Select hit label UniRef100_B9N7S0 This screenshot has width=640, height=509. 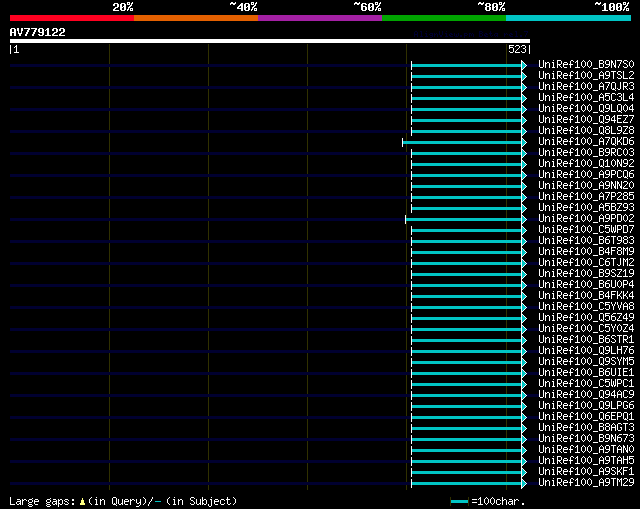pos(586,64)
